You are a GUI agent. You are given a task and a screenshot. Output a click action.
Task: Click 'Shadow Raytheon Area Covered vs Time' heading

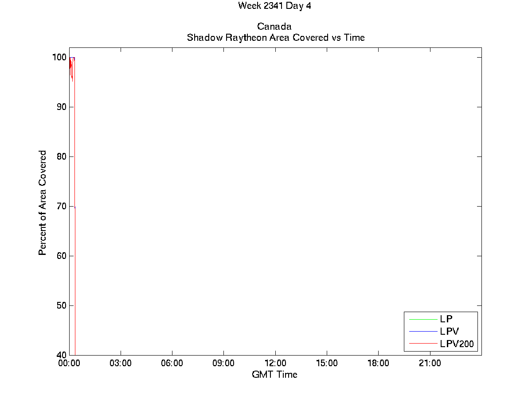275,38
